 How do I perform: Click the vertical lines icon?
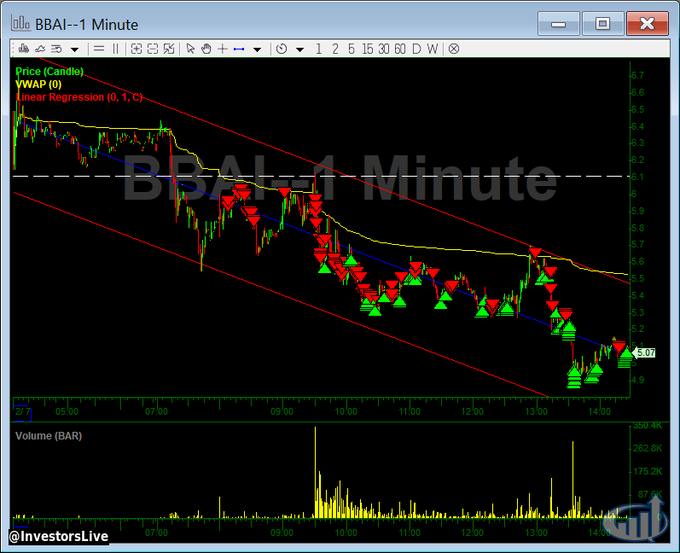point(115,49)
